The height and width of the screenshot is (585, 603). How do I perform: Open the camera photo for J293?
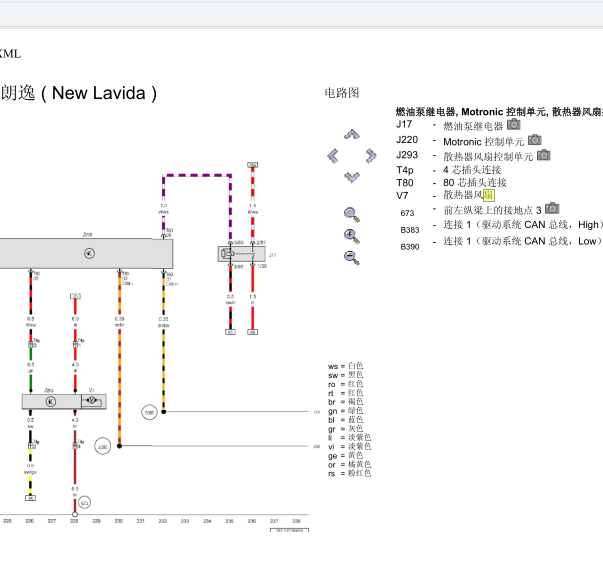pyautogui.click(x=543, y=155)
